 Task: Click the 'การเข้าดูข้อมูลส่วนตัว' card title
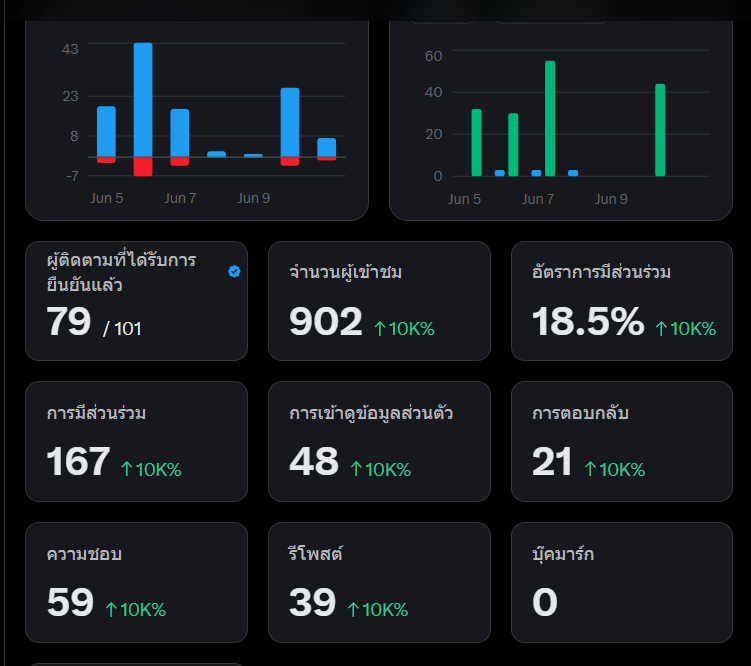[371, 413]
